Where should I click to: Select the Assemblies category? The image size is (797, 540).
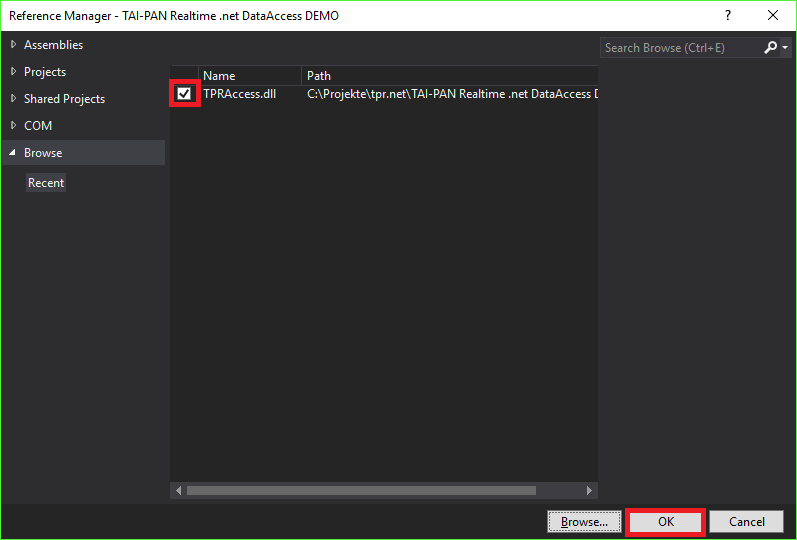click(53, 45)
